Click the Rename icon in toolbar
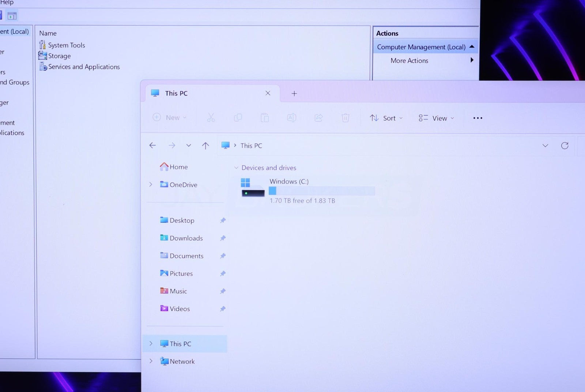585x392 pixels. pyautogui.click(x=291, y=118)
